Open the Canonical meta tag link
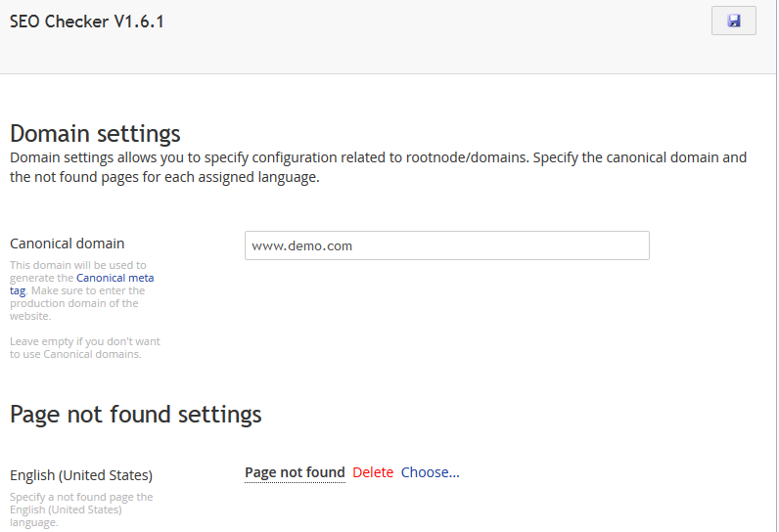Viewport: 779px width, 532px height. (82, 284)
